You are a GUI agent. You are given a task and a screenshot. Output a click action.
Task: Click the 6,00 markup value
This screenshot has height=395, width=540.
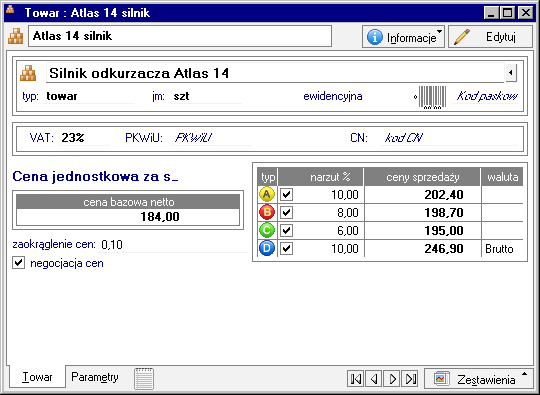pos(348,230)
